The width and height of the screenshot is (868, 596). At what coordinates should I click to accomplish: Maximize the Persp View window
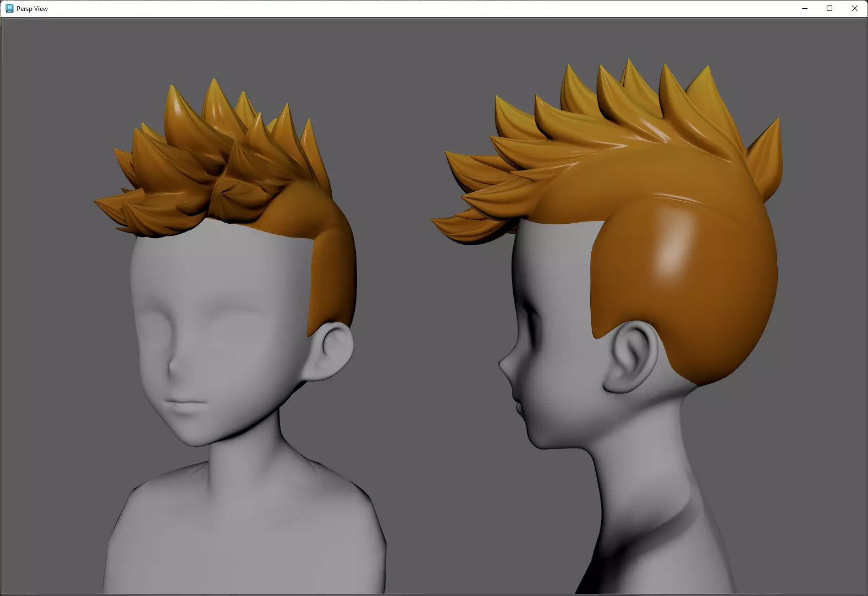click(829, 8)
